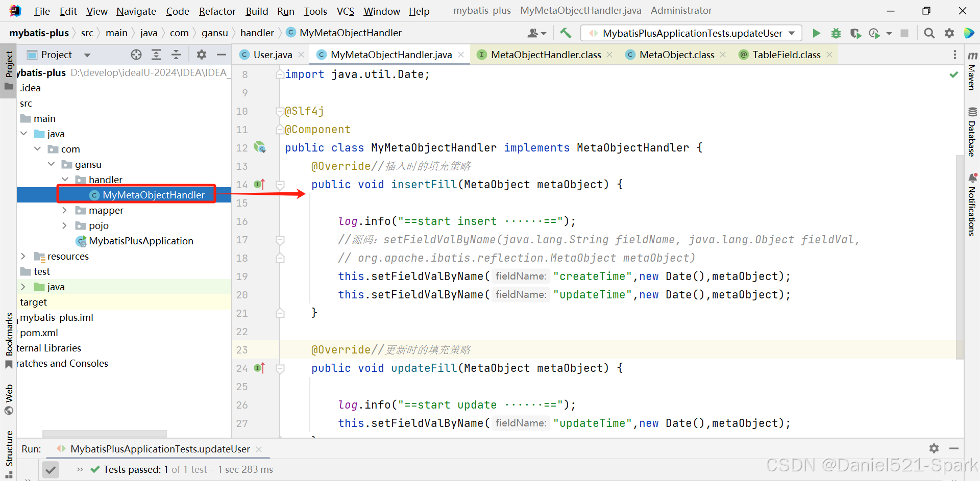Viewport: 980px width, 481px height.
Task: Switch to the MetaObjectHandler.class tab
Action: pos(546,55)
